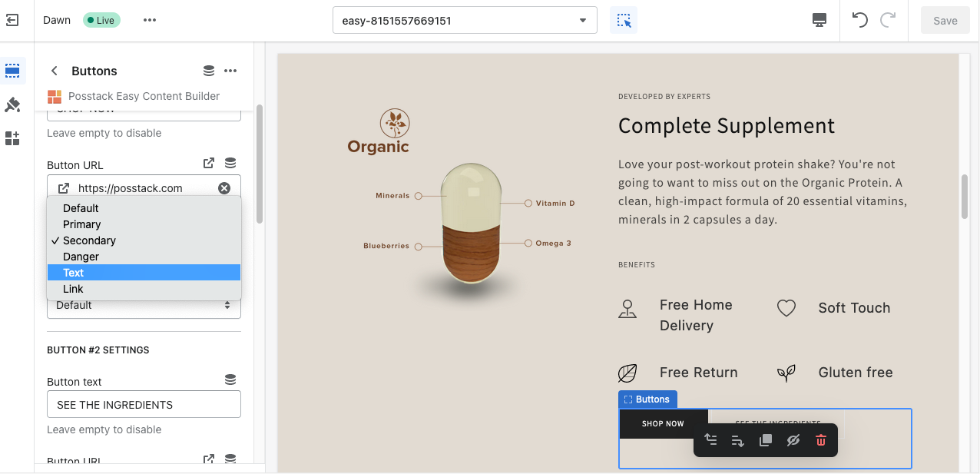
Task: Click the BUTTON #2 SETTINGS heading
Action: point(98,350)
